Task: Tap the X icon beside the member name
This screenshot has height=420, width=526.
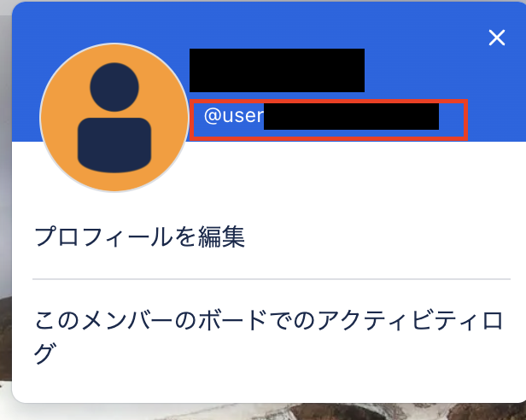Action: tap(496, 38)
